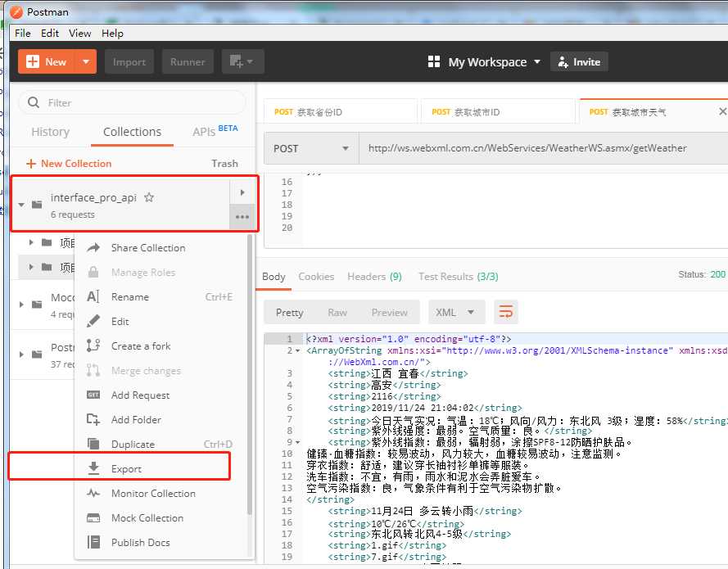Click the request URL field
728x569 pixels.
pos(543,148)
